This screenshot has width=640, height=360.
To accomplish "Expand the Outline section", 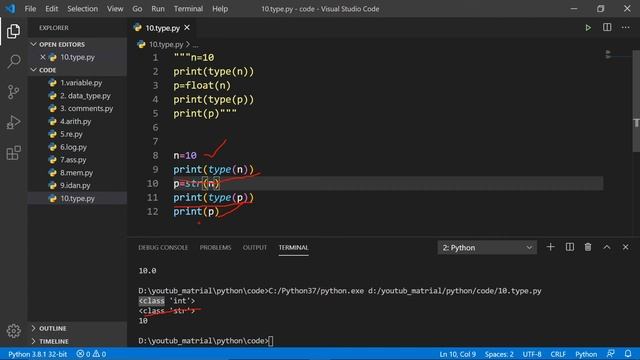I will coord(77,328).
